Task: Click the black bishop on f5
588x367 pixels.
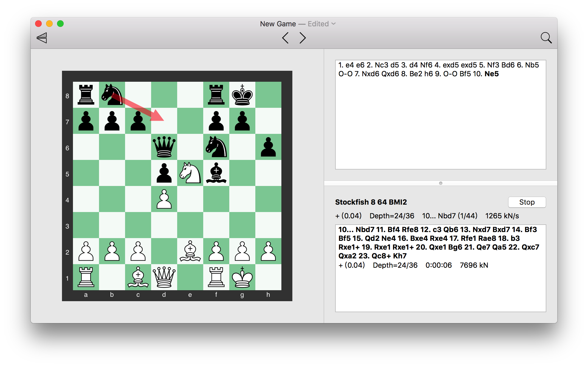Action: click(216, 173)
